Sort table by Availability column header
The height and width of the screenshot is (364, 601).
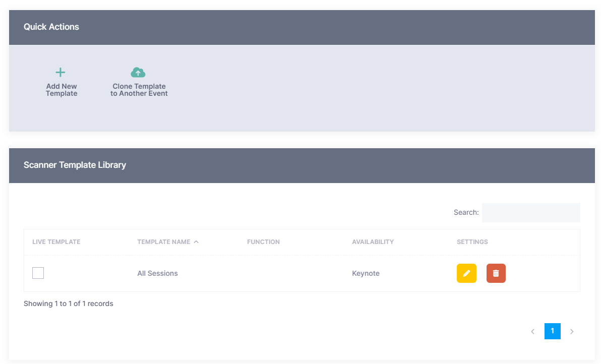[373, 242]
